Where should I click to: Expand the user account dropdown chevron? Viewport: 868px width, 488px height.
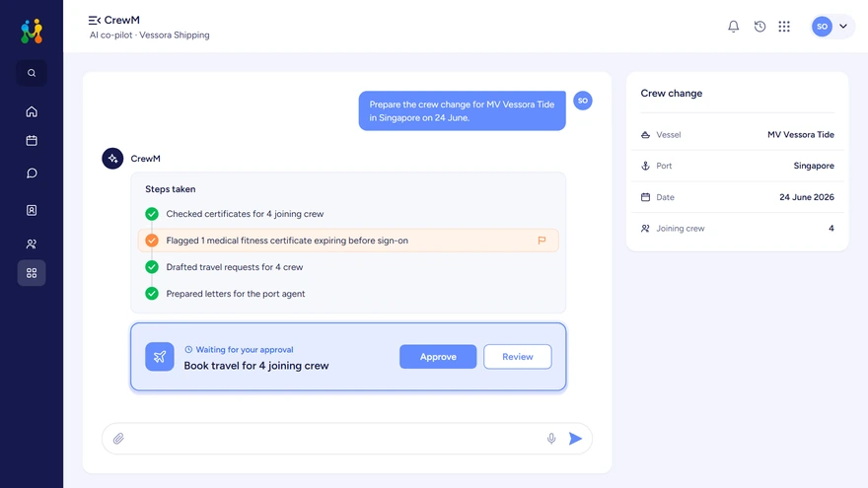[x=843, y=26]
